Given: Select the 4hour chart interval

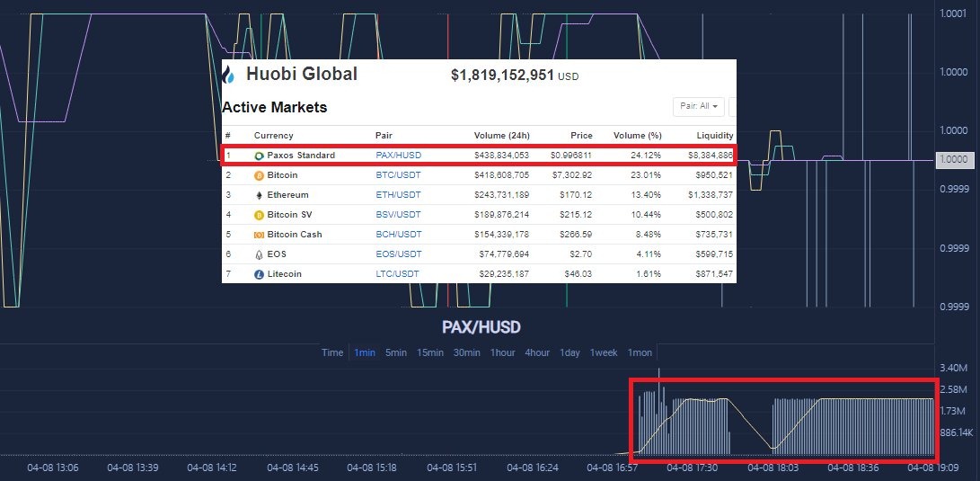Looking at the screenshot, I should click(537, 352).
